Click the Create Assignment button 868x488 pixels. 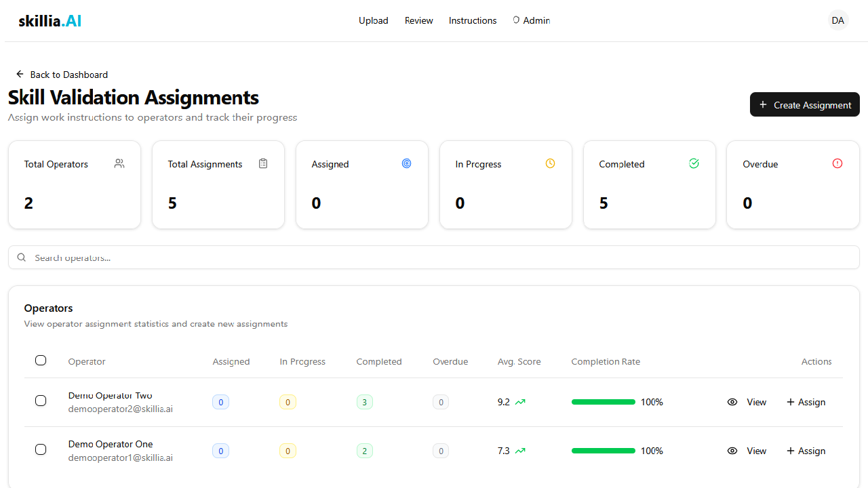805,105
